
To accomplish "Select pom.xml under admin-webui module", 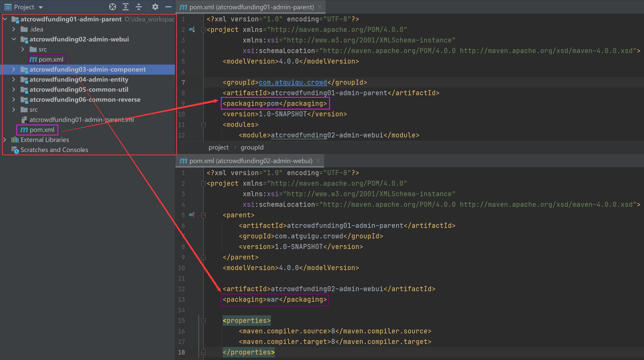I will click(51, 59).
